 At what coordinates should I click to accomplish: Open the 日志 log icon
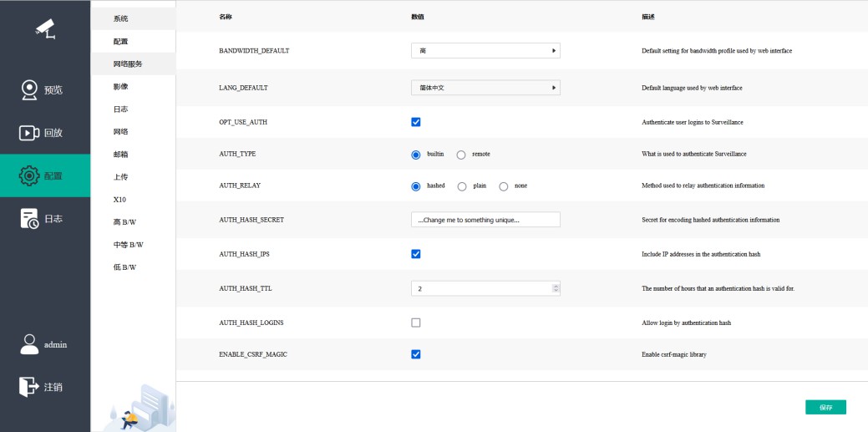(29, 219)
